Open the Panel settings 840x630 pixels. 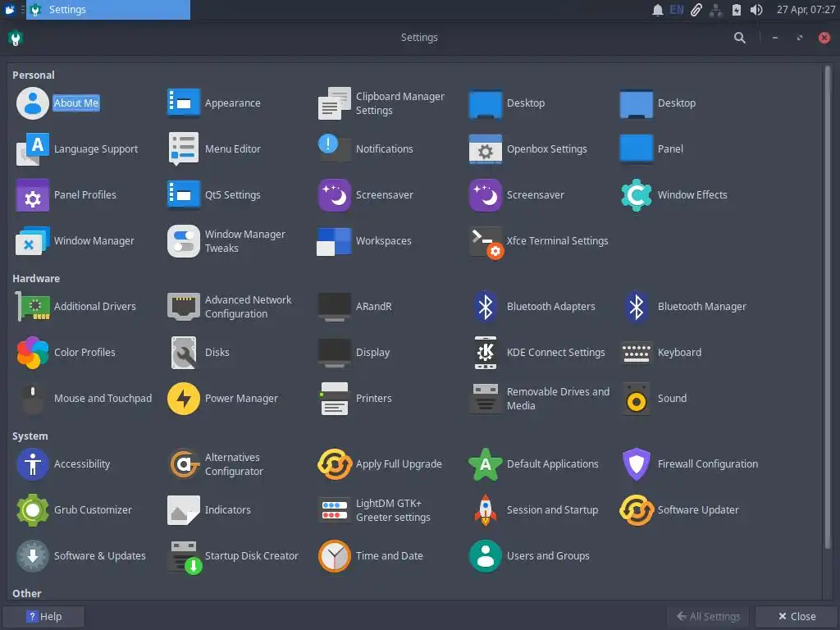coord(651,149)
